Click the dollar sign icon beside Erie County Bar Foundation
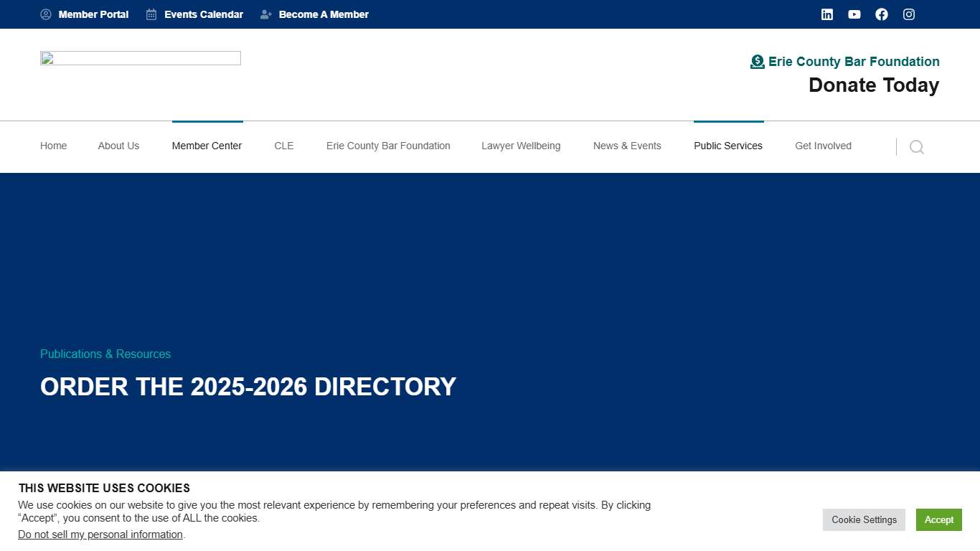 point(757,62)
